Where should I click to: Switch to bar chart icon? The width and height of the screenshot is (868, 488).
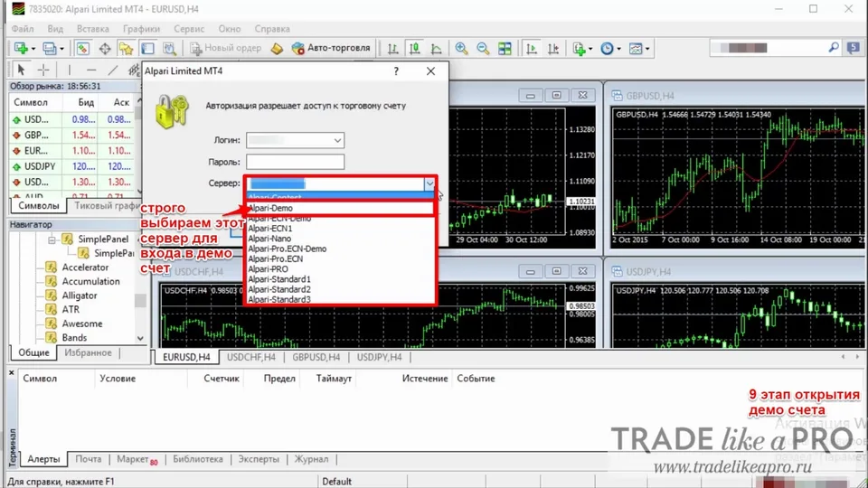pos(392,48)
